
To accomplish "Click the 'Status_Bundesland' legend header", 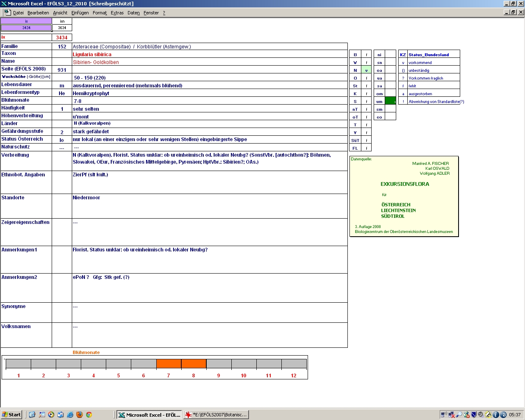I will click(429, 55).
